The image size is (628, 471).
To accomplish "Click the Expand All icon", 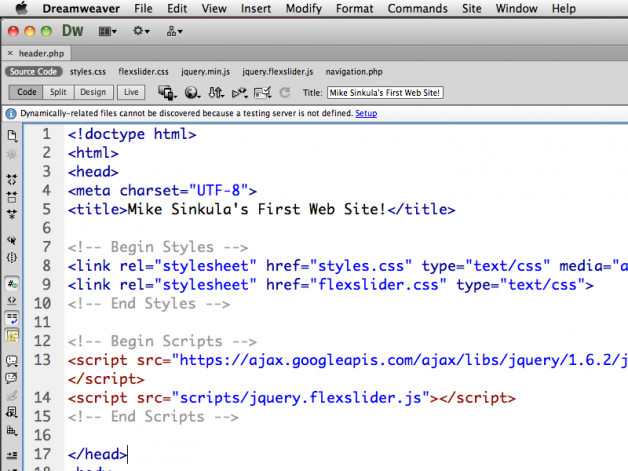I will (x=12, y=214).
